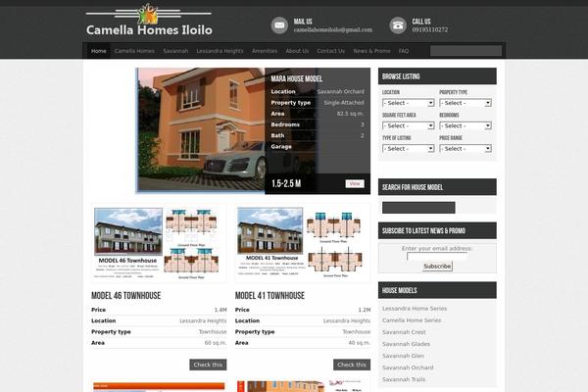
Task: Click the Mara House Model title
Action: 297,78
